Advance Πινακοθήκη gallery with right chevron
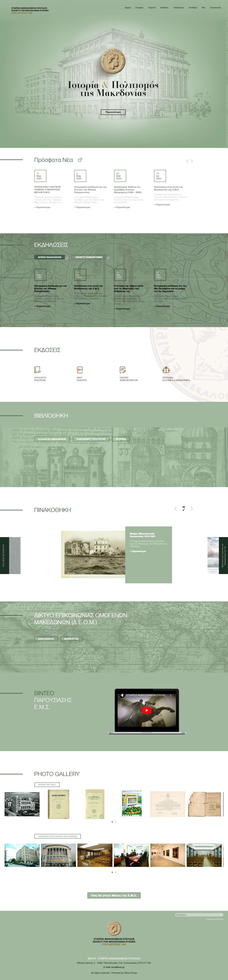Viewport: 228px width, 980px height. tap(192, 509)
